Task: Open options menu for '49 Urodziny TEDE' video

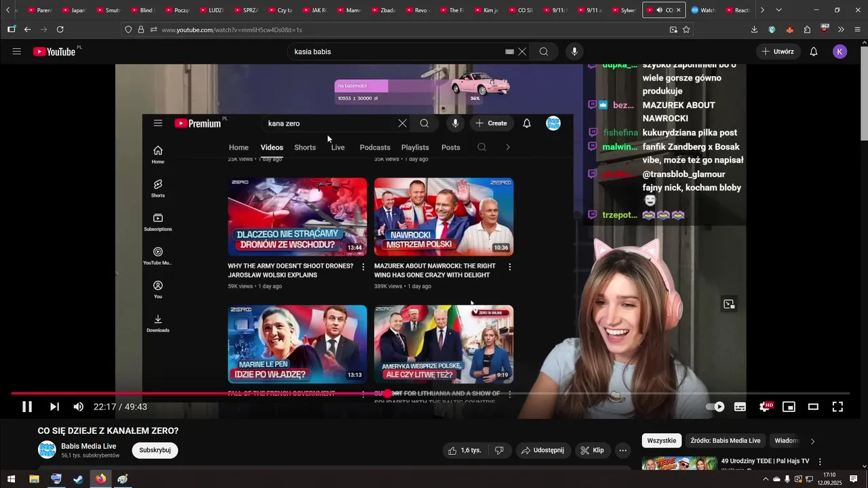Action: pyautogui.click(x=820, y=462)
